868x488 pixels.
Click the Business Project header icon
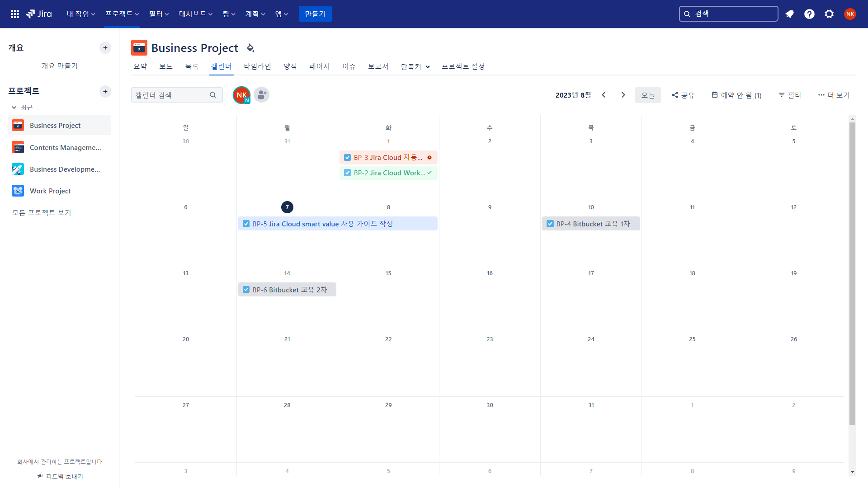tap(139, 47)
